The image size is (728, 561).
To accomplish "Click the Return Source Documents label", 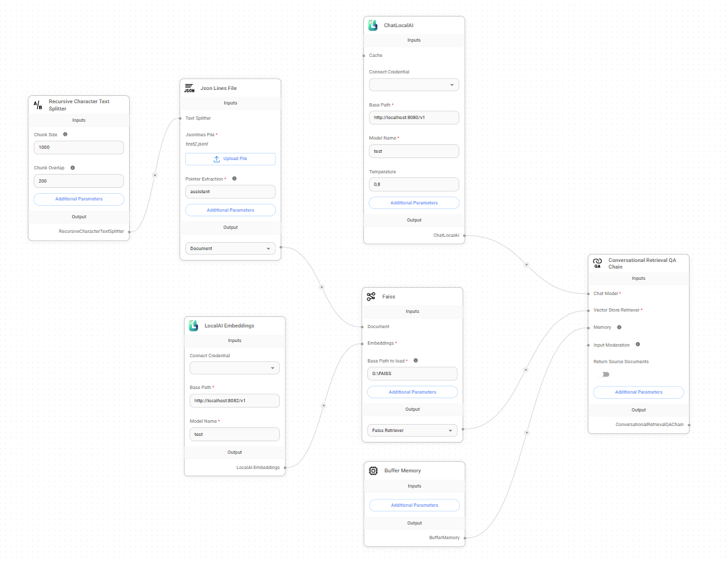I will tap(621, 361).
